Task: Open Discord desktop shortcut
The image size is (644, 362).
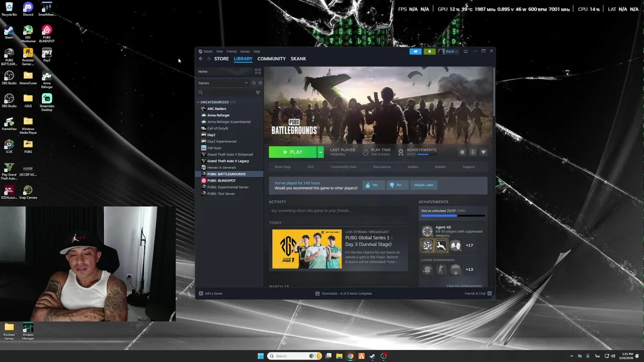Action: (28, 9)
